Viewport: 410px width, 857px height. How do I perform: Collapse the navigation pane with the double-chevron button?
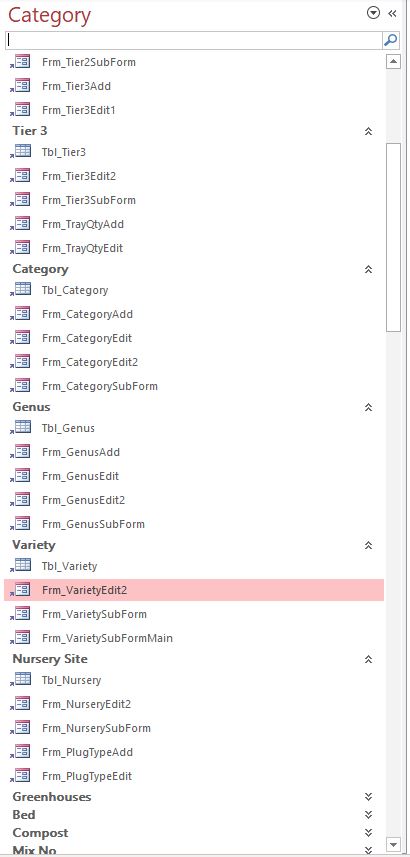click(x=393, y=13)
